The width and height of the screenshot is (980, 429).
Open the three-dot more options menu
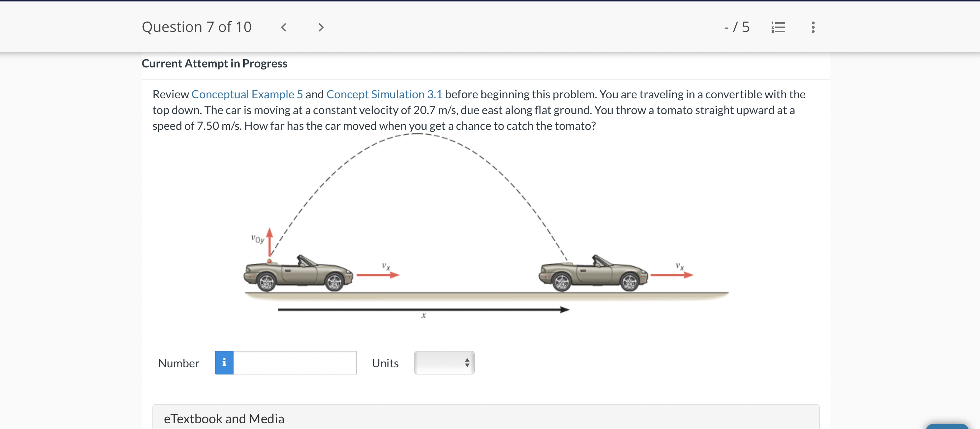point(812,27)
